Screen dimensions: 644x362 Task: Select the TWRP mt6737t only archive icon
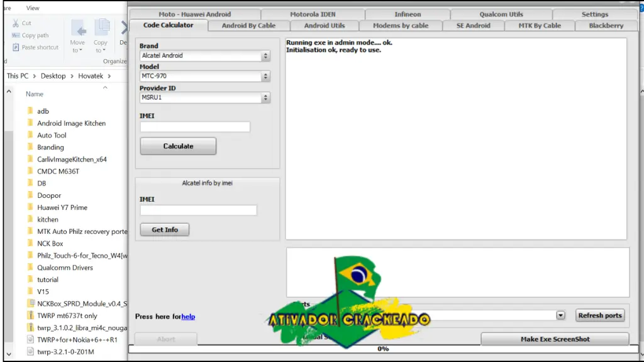[30, 315]
